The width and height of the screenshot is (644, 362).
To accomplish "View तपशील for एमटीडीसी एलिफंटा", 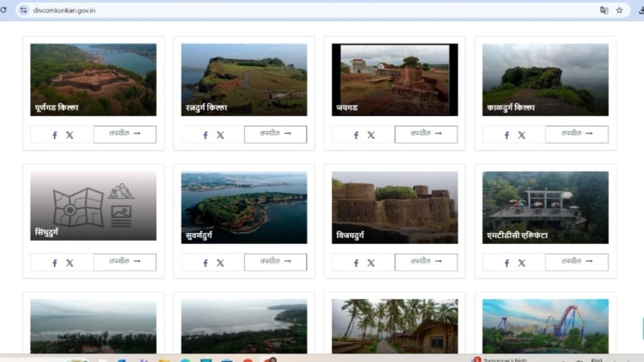I will tap(577, 262).
